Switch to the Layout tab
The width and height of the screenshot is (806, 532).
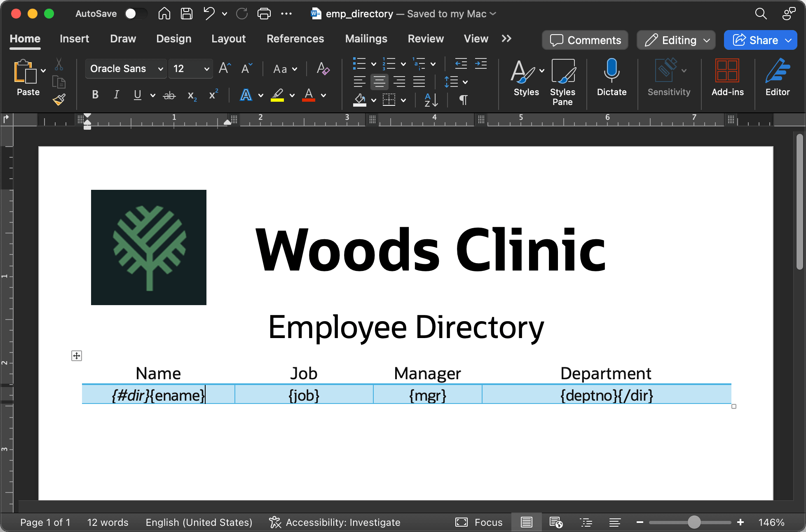[228, 39]
